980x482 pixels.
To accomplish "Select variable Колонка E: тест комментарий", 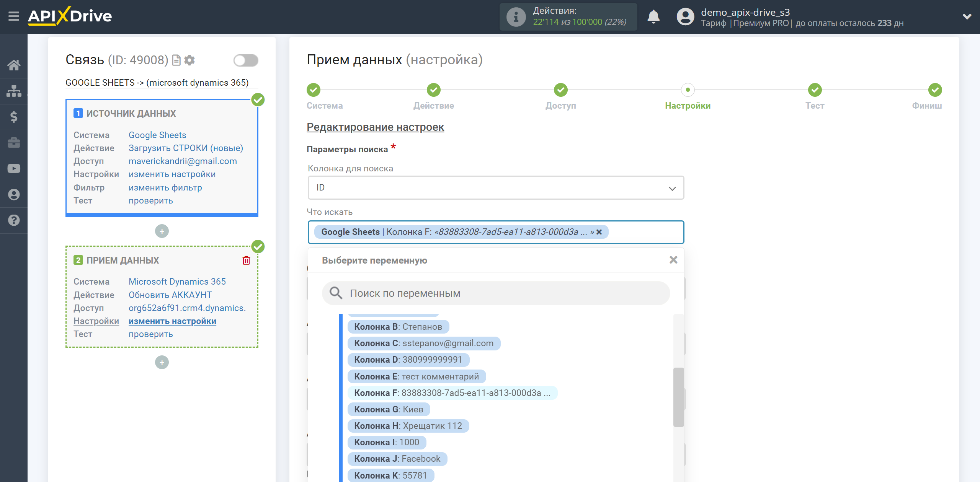I will tap(416, 376).
